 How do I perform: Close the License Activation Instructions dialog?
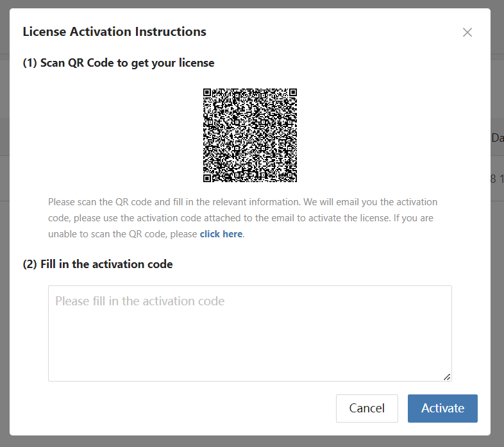467,32
